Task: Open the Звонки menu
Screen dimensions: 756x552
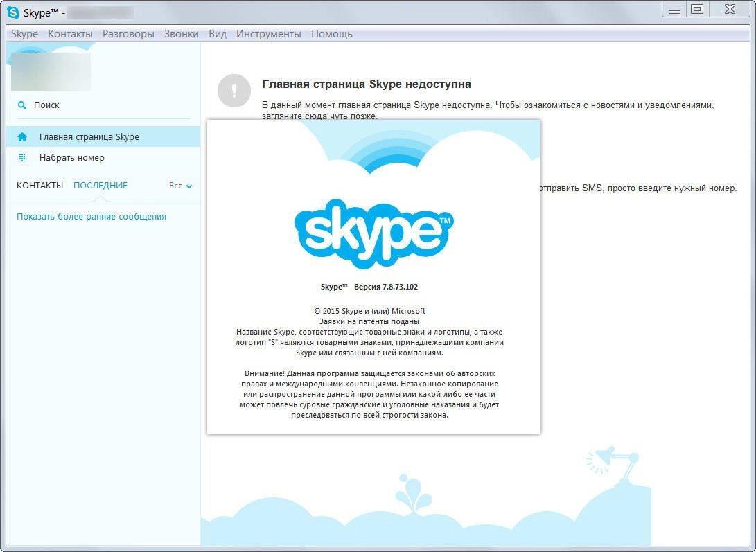Action: coord(182,34)
